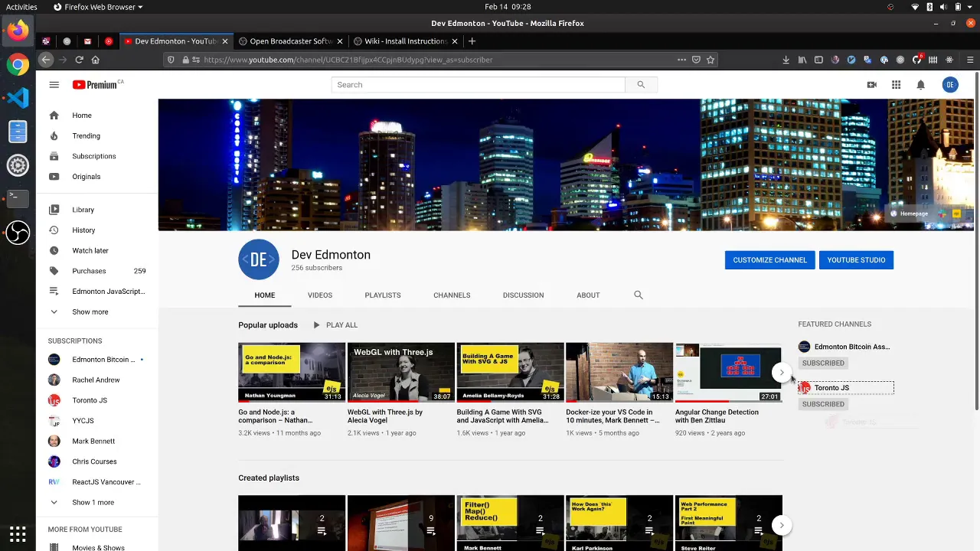Click the search magnifier button
980x551 pixels.
coord(641,85)
